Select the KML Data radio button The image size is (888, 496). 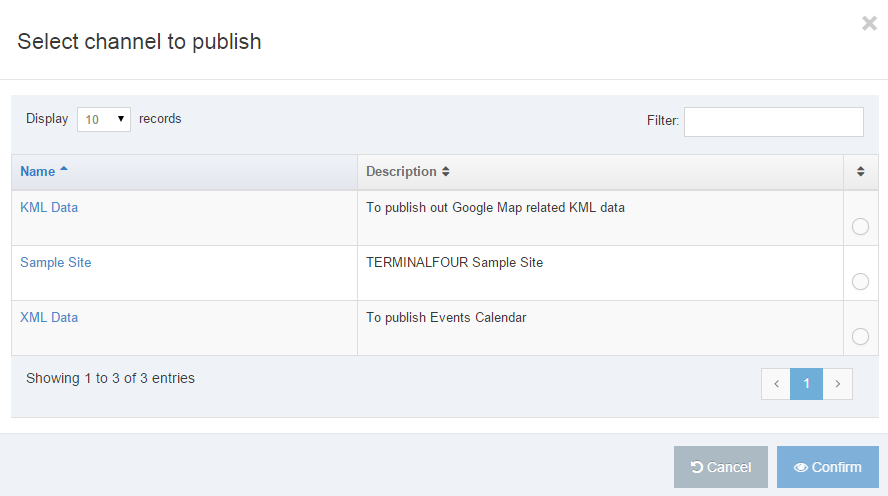point(860,227)
